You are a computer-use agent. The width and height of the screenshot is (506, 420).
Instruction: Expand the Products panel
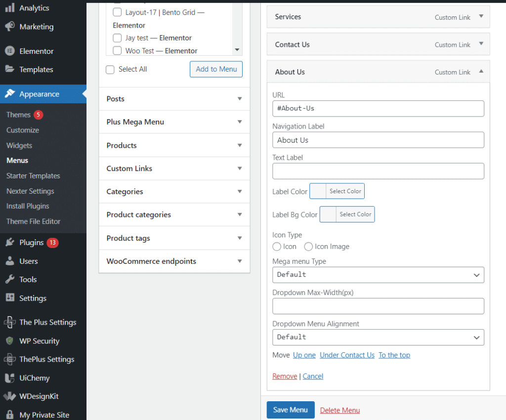point(174,145)
